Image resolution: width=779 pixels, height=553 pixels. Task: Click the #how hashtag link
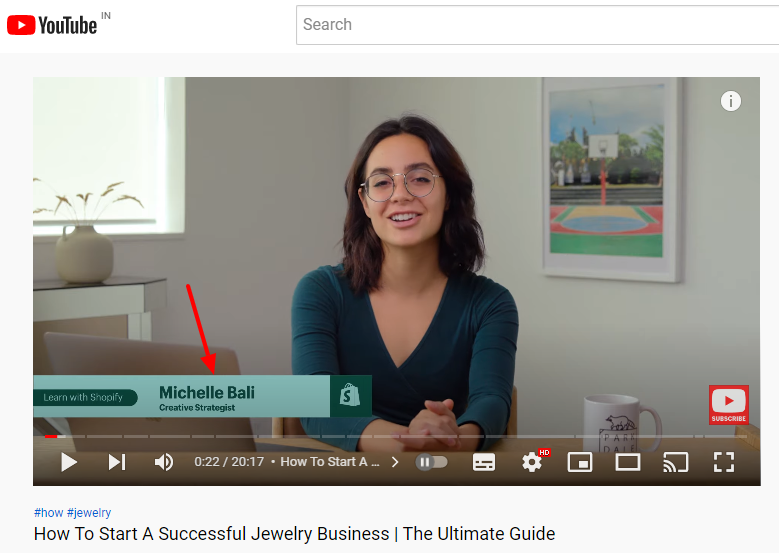click(48, 512)
